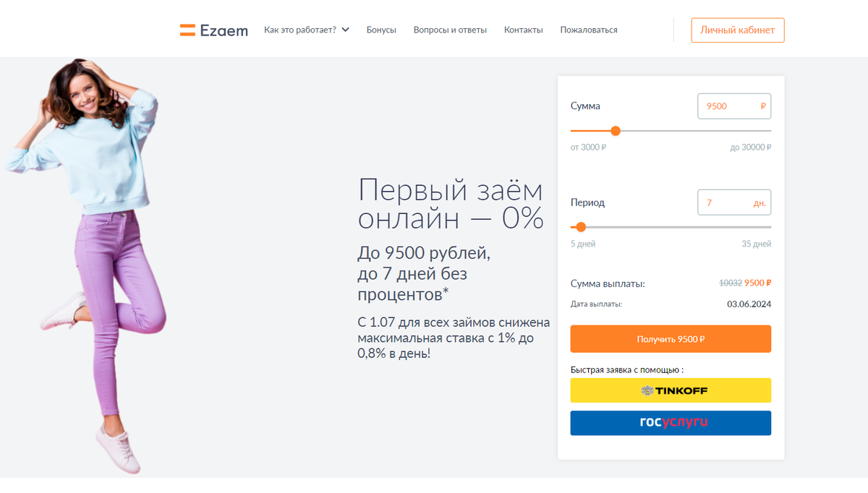
Task: Click the 'Получить 9500 ₽' button
Action: (671, 339)
